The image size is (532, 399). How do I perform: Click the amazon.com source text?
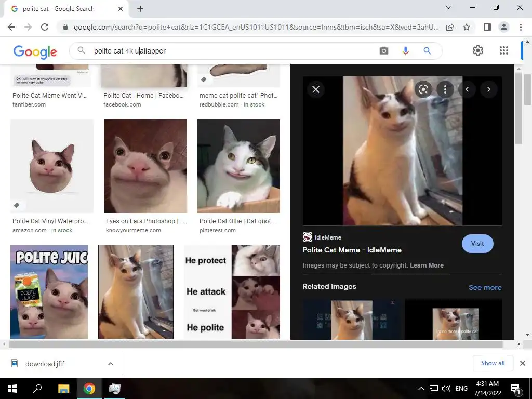click(30, 230)
